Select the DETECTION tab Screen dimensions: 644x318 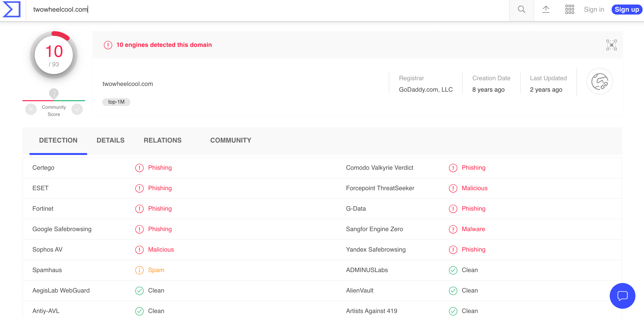(x=58, y=140)
